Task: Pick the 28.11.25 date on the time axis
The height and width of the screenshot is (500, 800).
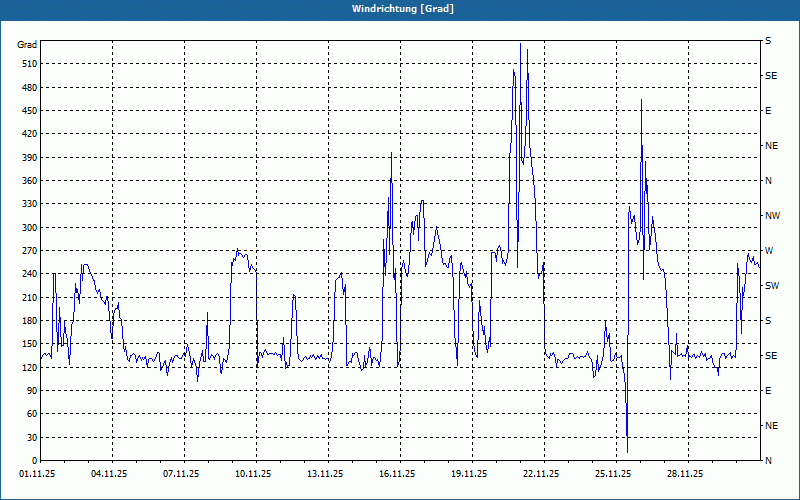Action: [x=685, y=474]
